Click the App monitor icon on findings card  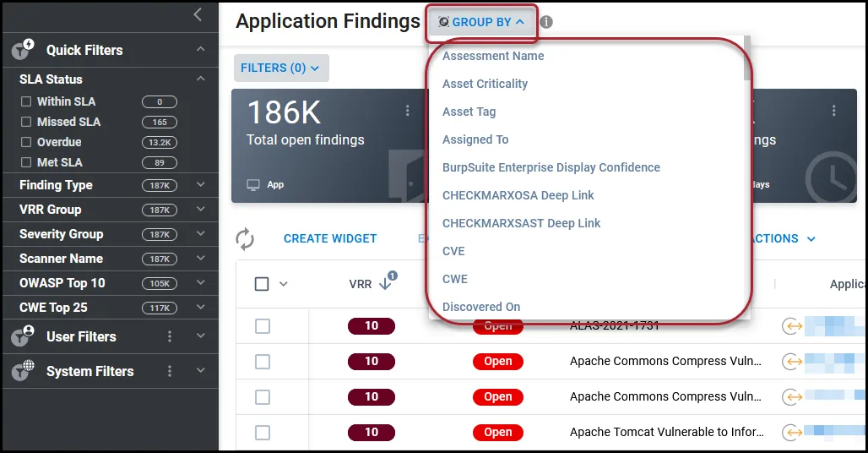(x=253, y=185)
